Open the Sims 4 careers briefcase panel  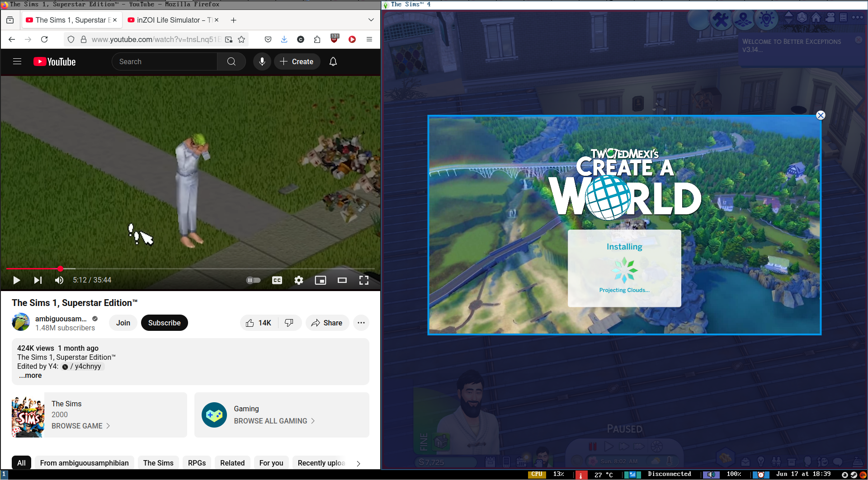point(745,462)
